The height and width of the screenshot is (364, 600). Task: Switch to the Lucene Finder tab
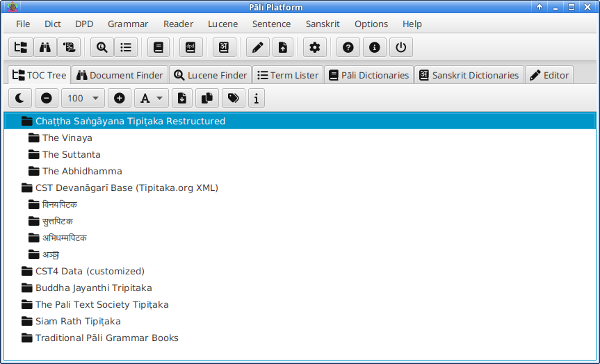click(x=210, y=75)
